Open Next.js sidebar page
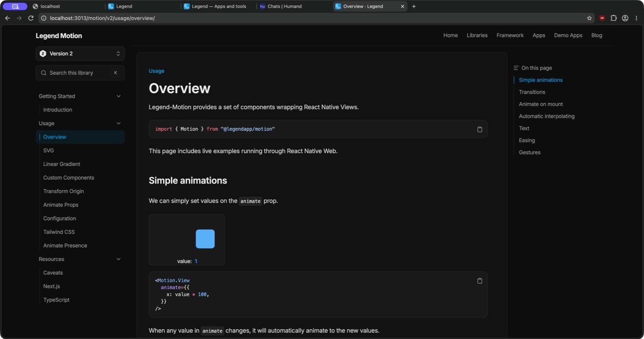The image size is (644, 339). 51,286
